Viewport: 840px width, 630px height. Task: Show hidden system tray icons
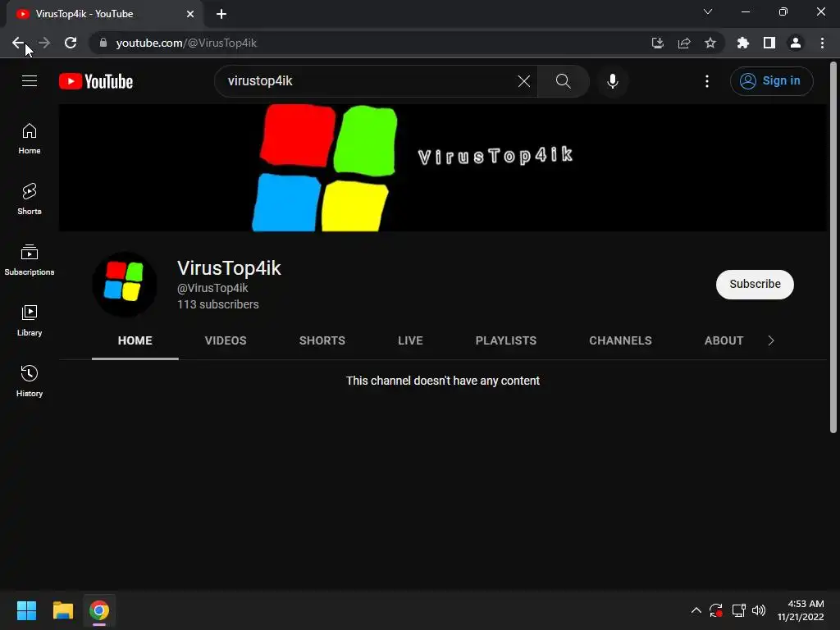point(696,610)
